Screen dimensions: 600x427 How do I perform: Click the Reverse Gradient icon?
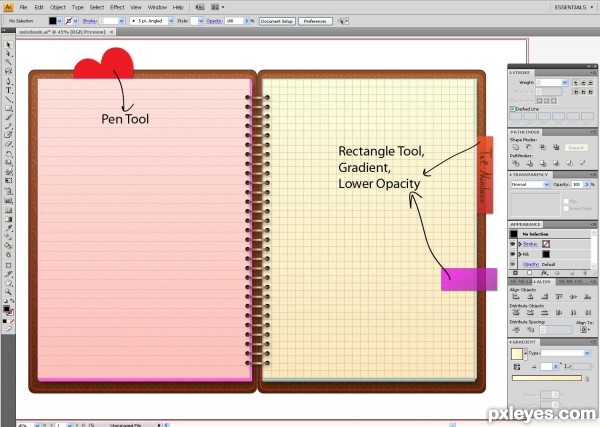coord(517,367)
